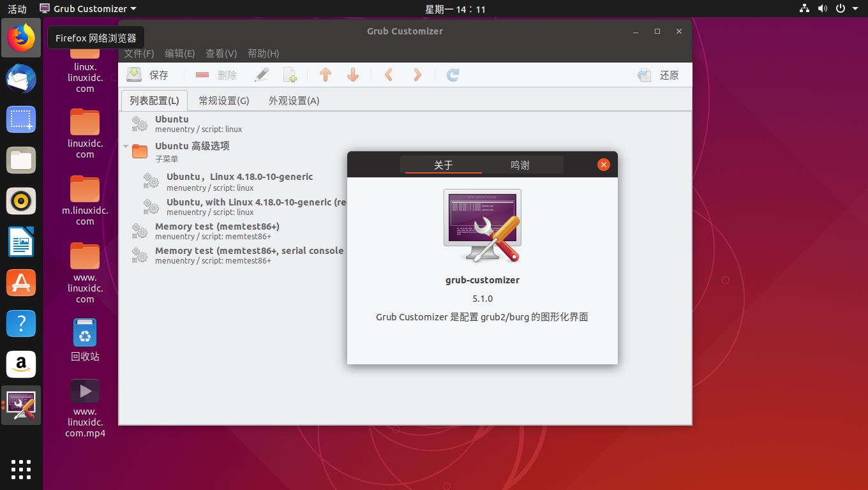This screenshot has height=490, width=868.
Task: Move entry up with orange arrow
Action: click(x=325, y=75)
